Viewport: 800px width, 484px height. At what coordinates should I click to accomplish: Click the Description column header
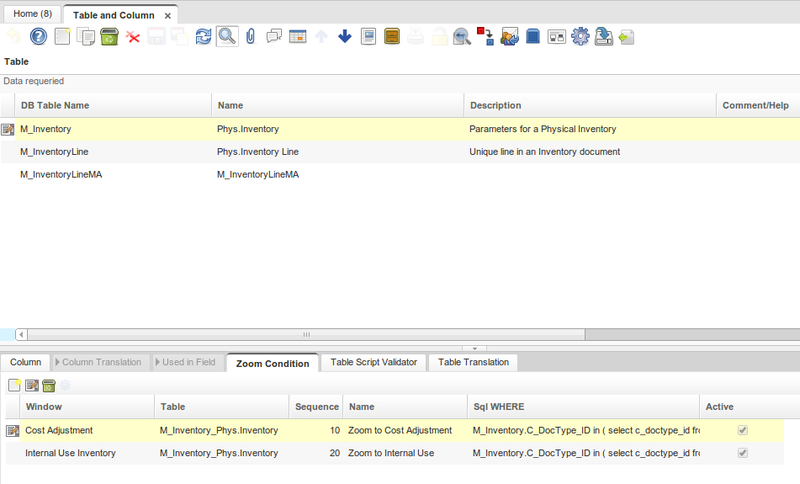pos(495,105)
